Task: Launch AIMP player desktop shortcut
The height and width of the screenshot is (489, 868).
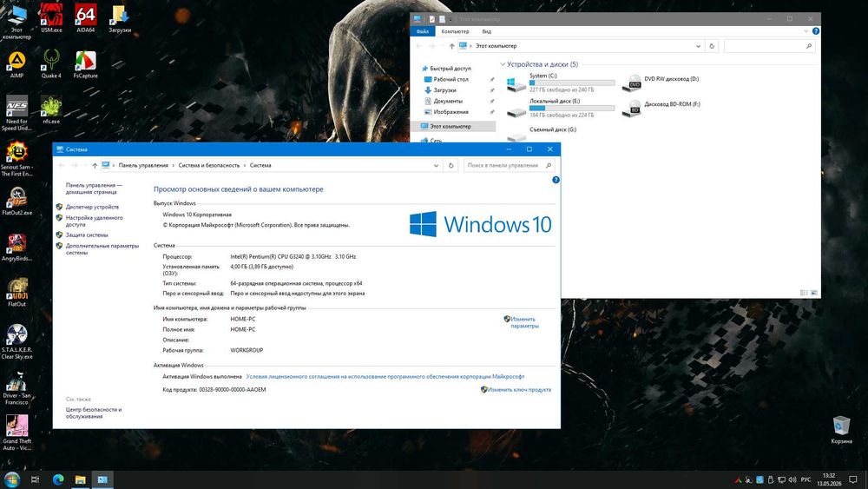Action: (x=16, y=64)
